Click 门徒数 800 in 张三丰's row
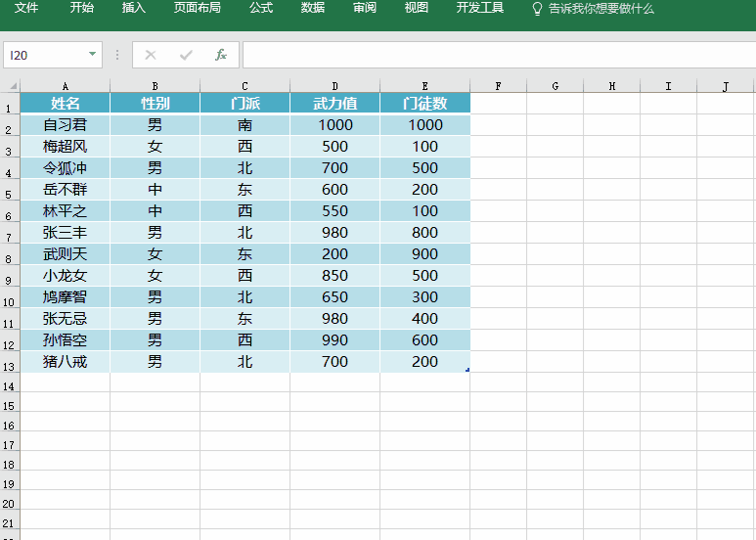Screen dimensions: 756x540 pyautogui.click(x=424, y=233)
